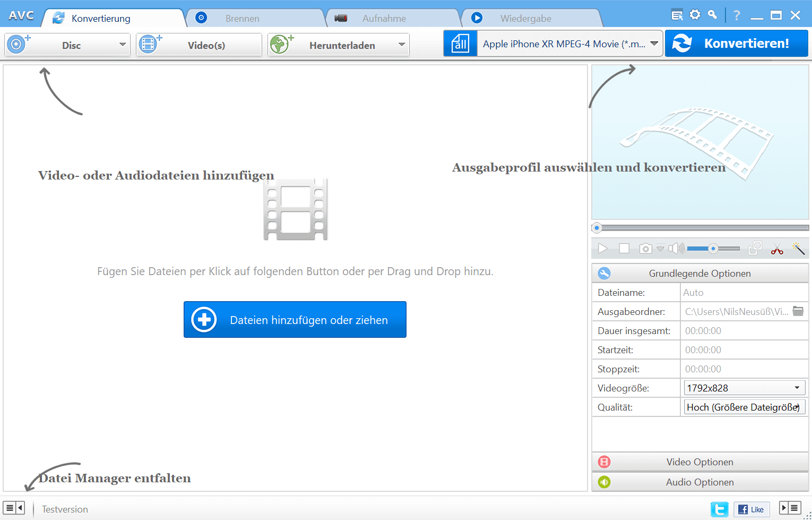The height and width of the screenshot is (520, 812).
Task: Click the film strip placeholder icon in center
Action: click(296, 209)
